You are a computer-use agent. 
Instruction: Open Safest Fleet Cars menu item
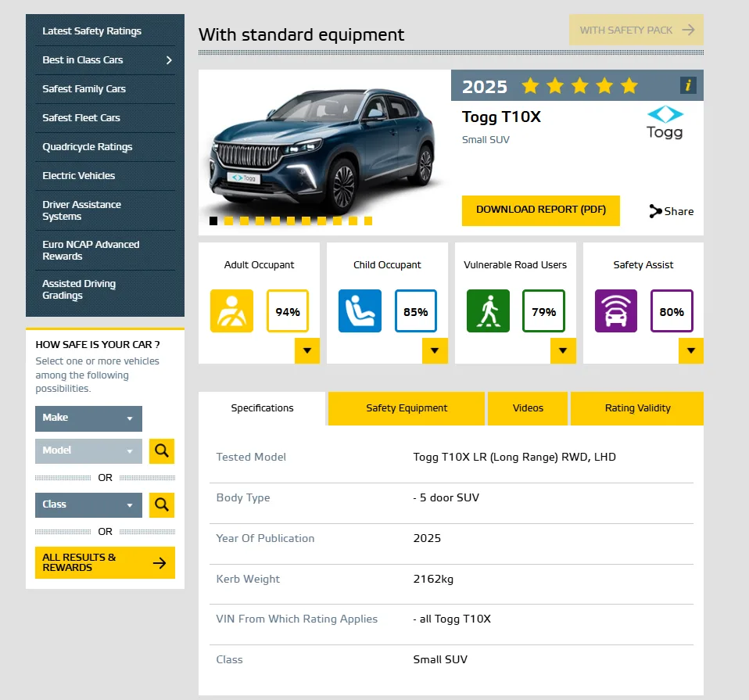pyautogui.click(x=81, y=117)
